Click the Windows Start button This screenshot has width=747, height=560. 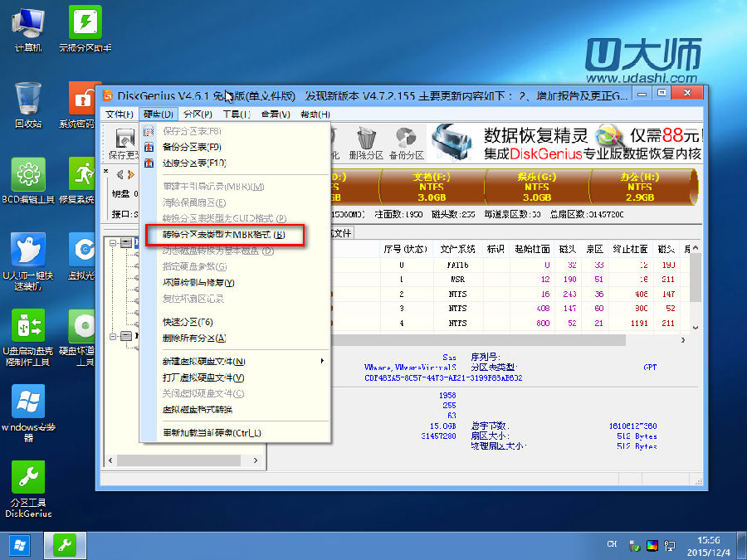(x=19, y=546)
